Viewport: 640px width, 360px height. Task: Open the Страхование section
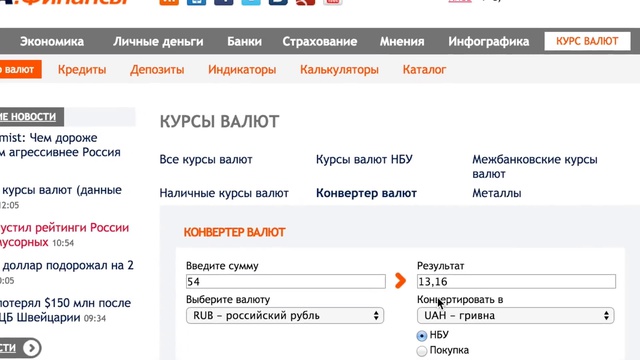click(x=320, y=41)
